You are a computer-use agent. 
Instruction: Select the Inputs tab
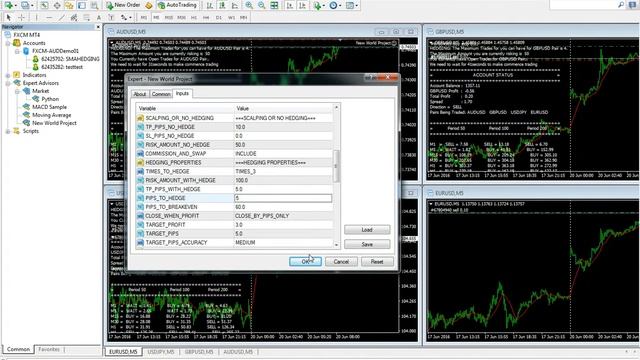point(182,93)
